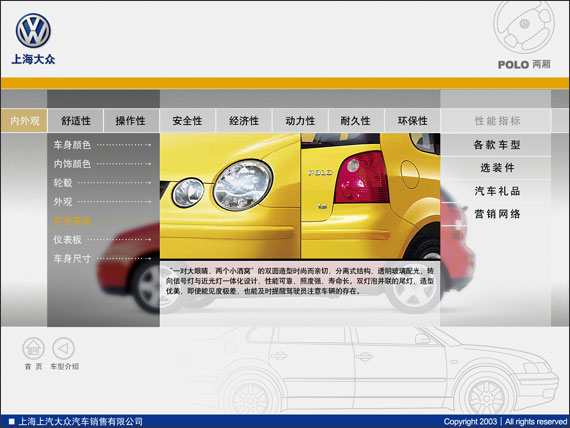Choose 内饰颜色 in the side menu
The height and width of the screenshot is (428, 570).
pyautogui.click(x=102, y=164)
